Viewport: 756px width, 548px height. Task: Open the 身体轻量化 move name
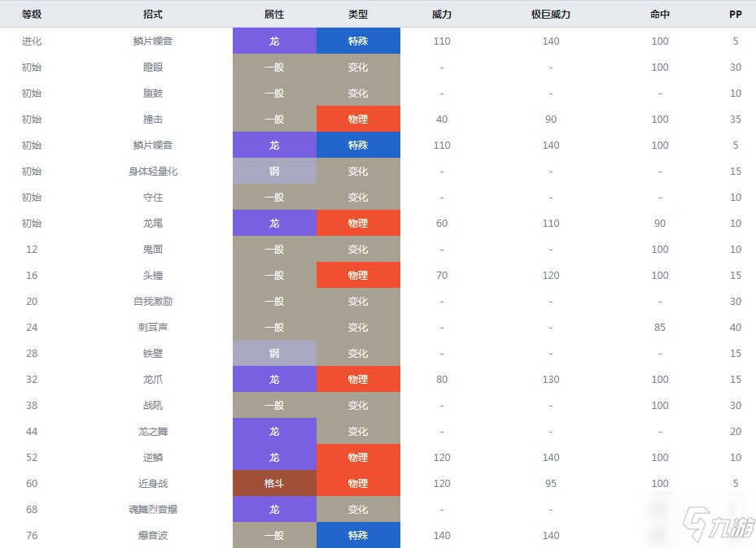pos(152,171)
